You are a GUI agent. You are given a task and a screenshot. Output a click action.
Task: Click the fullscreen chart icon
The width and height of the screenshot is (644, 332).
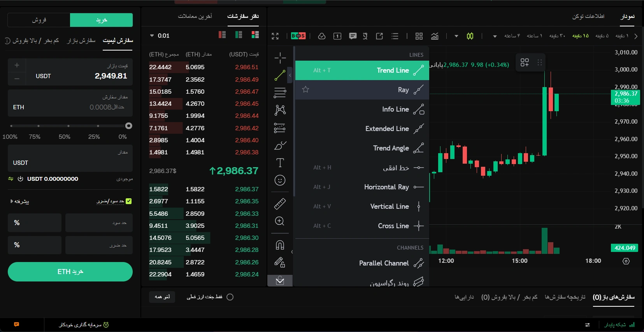275,36
